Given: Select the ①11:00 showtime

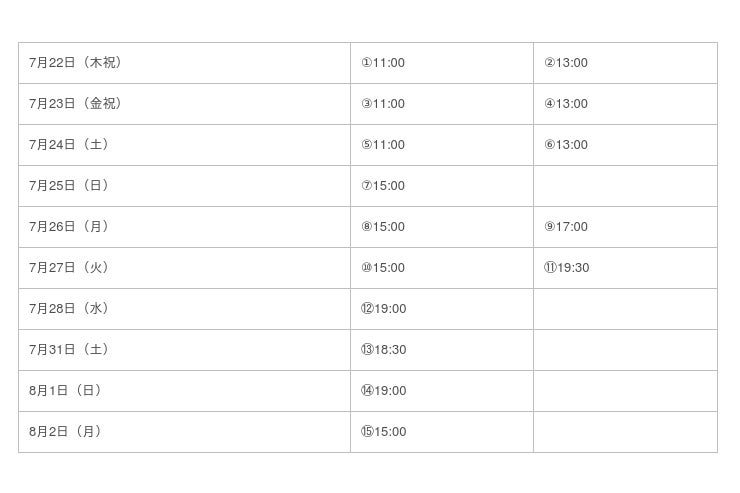Looking at the screenshot, I should pyautogui.click(x=383, y=63).
